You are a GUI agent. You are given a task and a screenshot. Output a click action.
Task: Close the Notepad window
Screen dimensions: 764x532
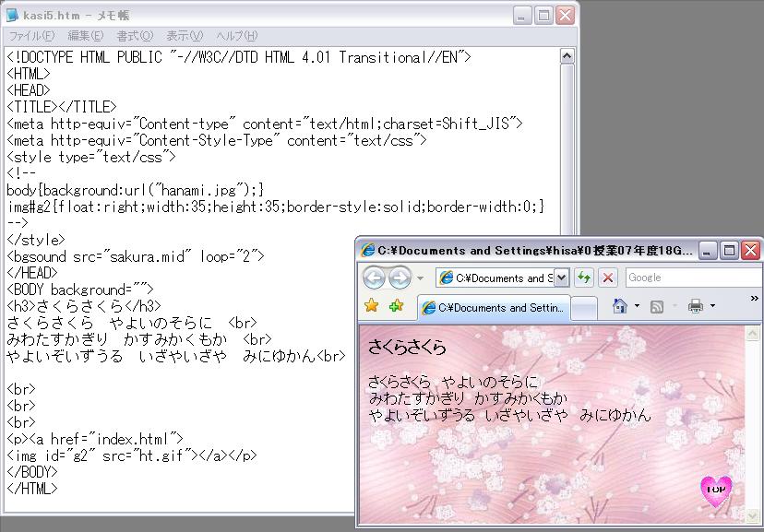(x=566, y=16)
